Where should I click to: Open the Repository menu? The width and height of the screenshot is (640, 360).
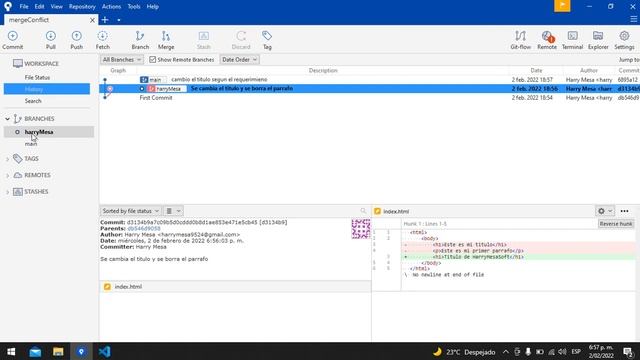coord(82,7)
